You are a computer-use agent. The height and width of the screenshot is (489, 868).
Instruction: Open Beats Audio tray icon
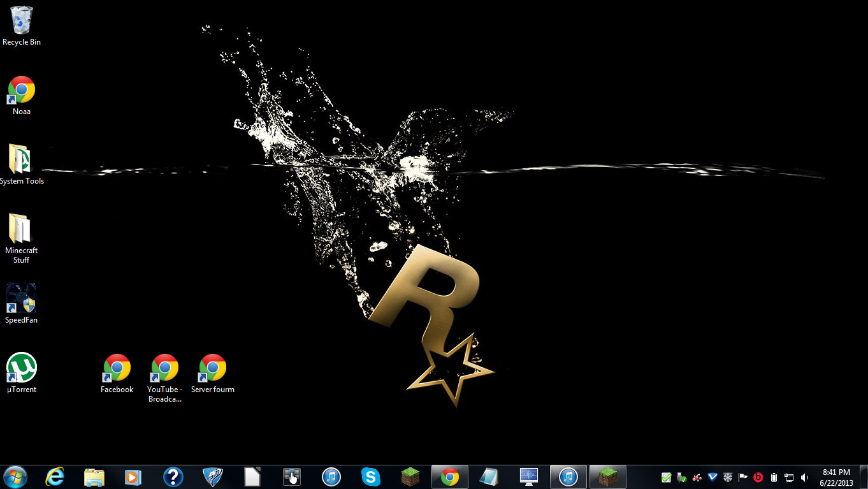758,478
